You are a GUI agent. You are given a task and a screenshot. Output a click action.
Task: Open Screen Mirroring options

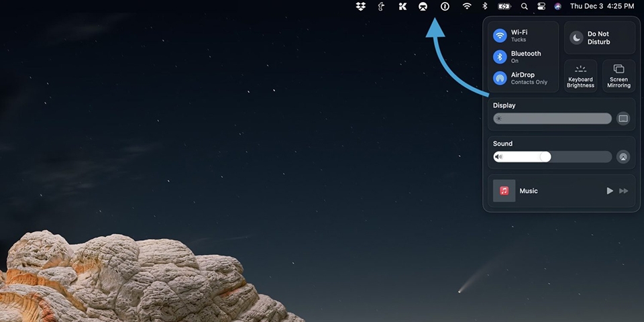(x=619, y=76)
